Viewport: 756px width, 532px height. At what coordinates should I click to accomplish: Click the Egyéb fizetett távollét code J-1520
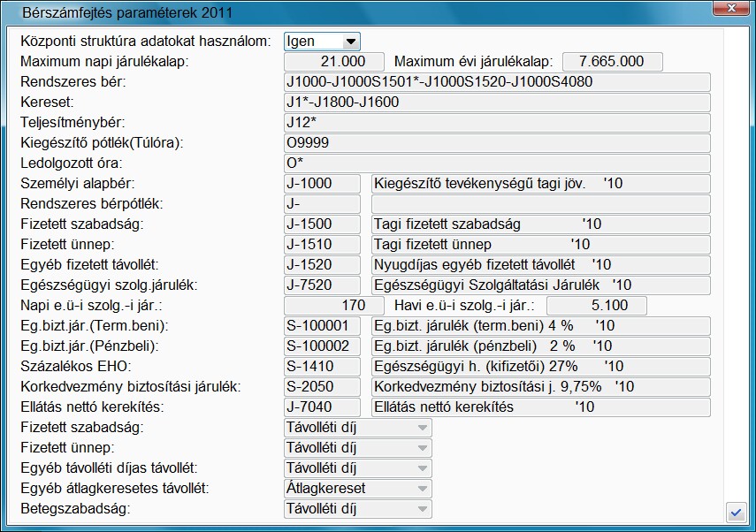(x=322, y=264)
